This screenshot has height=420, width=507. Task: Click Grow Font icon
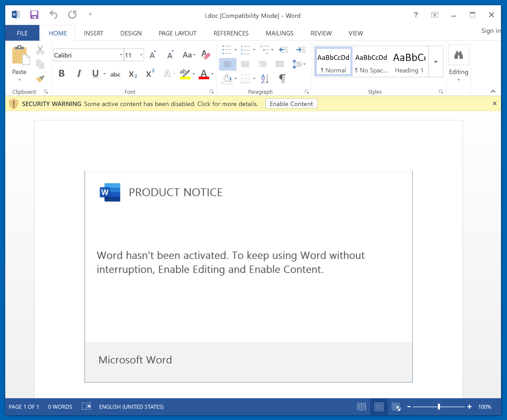pyautogui.click(x=153, y=55)
